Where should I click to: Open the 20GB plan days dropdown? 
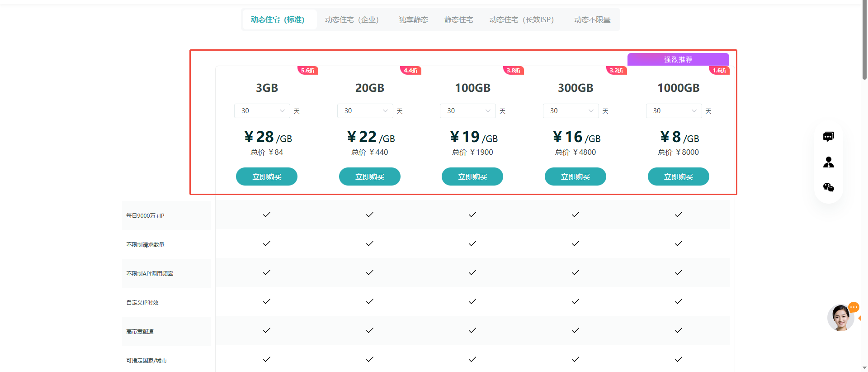(365, 111)
